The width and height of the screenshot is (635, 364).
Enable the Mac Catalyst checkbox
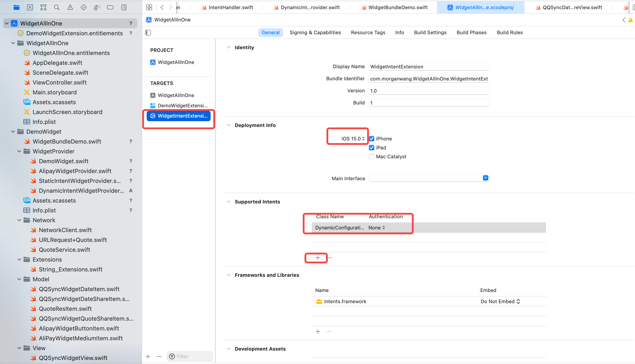372,157
